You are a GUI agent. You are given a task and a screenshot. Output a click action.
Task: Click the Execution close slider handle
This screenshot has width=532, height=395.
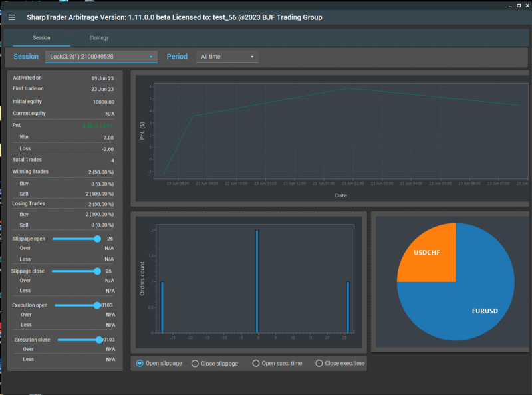coord(100,340)
